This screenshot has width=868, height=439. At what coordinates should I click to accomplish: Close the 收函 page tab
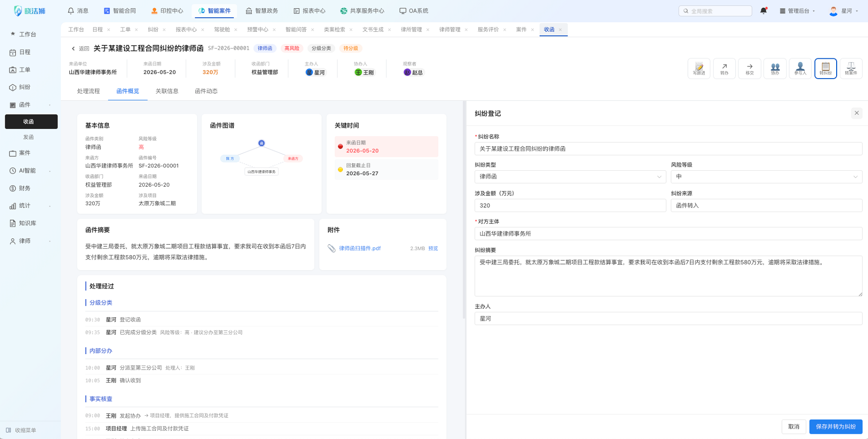pyautogui.click(x=560, y=29)
